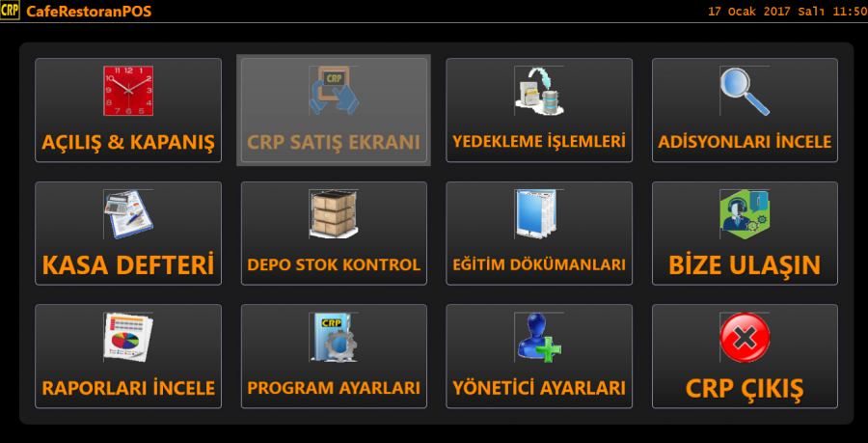Viewport: 868px width, 443px height.
Task: Select the CRP touch screen sales icon
Action: (x=334, y=91)
